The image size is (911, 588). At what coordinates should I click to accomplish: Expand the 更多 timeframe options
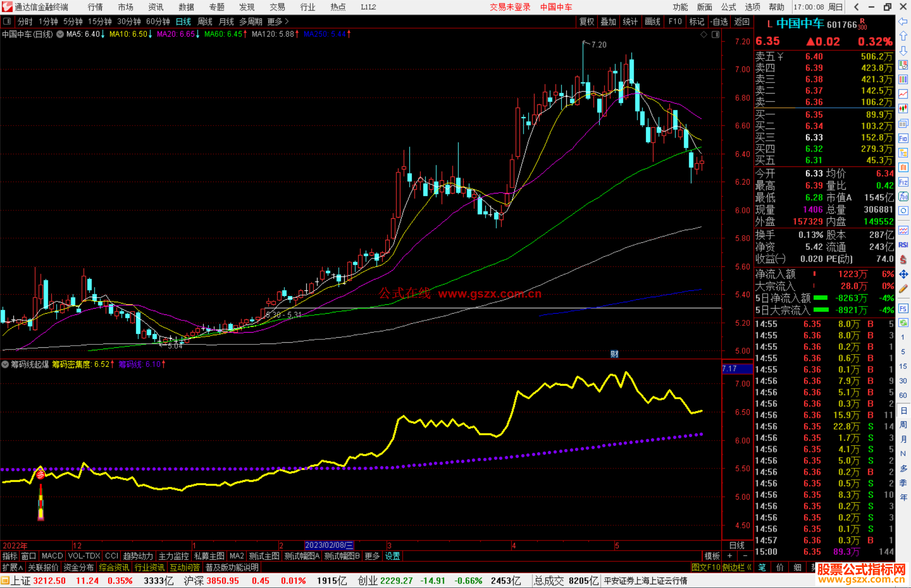pos(278,21)
